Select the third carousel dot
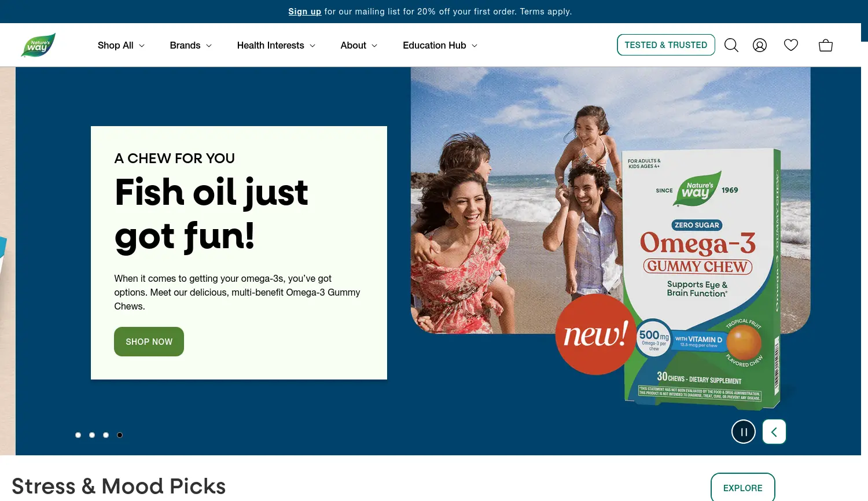The image size is (868, 501). (106, 435)
